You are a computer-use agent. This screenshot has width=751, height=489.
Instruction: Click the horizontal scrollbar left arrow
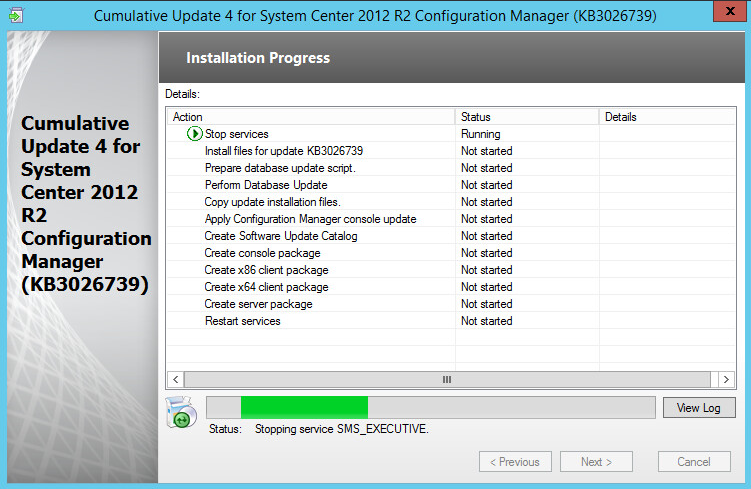tap(176, 380)
